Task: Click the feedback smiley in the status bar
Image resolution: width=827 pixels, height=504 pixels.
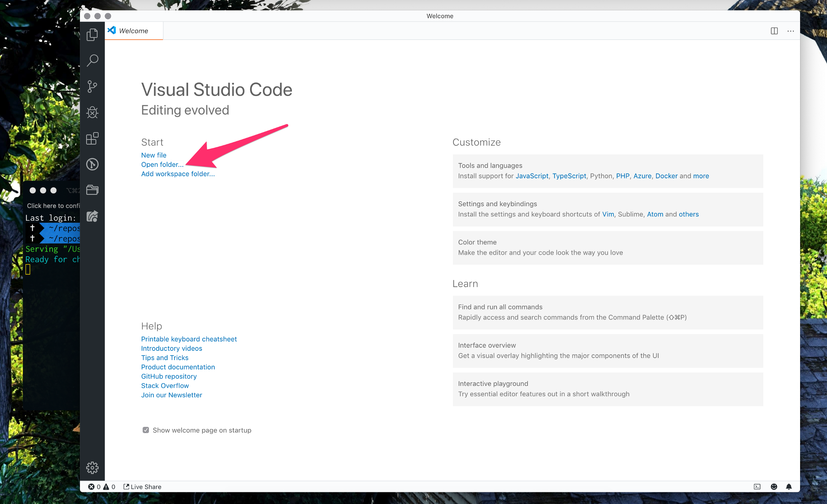Action: [774, 486]
